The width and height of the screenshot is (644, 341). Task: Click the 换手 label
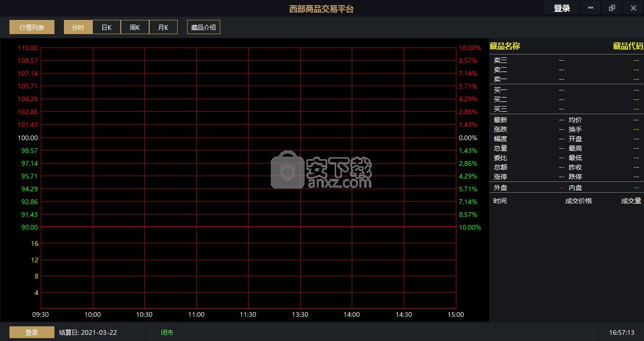pos(575,129)
